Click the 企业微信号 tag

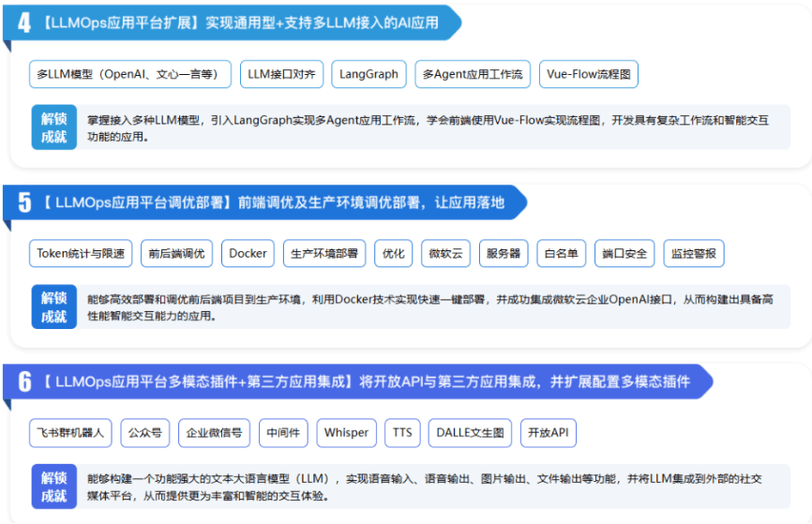pos(214,432)
